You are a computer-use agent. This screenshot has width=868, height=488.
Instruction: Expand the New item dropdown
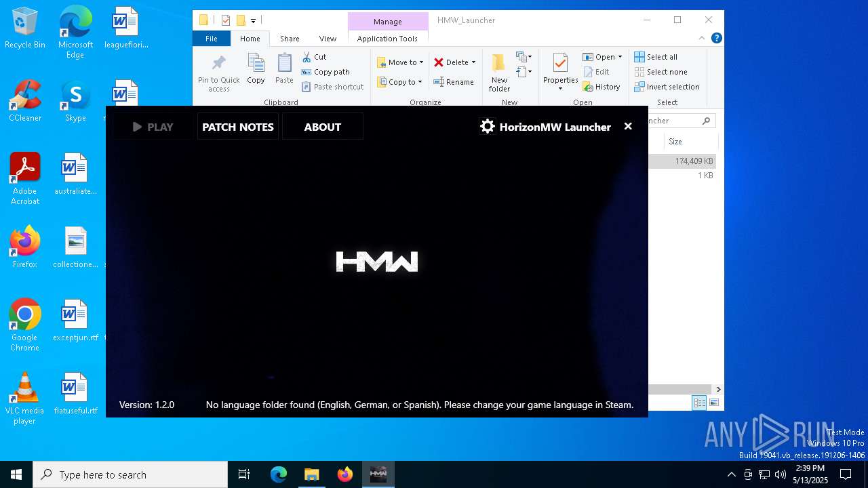[524, 57]
